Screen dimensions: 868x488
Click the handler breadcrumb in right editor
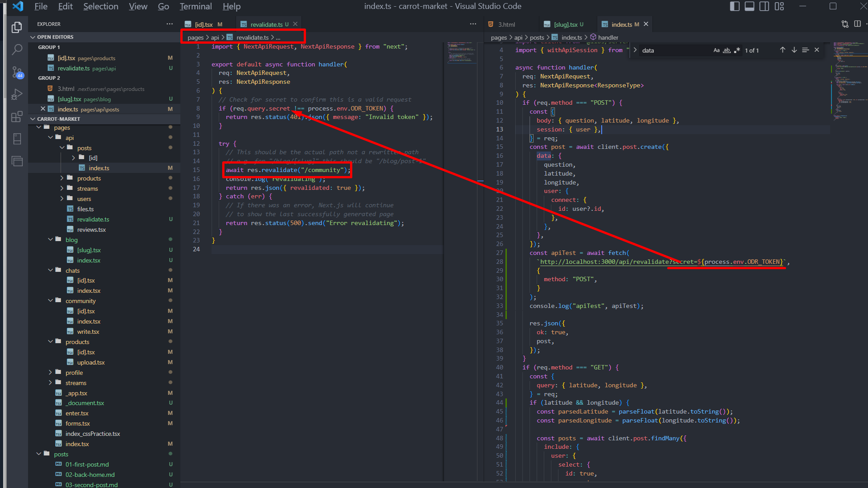pyautogui.click(x=607, y=37)
